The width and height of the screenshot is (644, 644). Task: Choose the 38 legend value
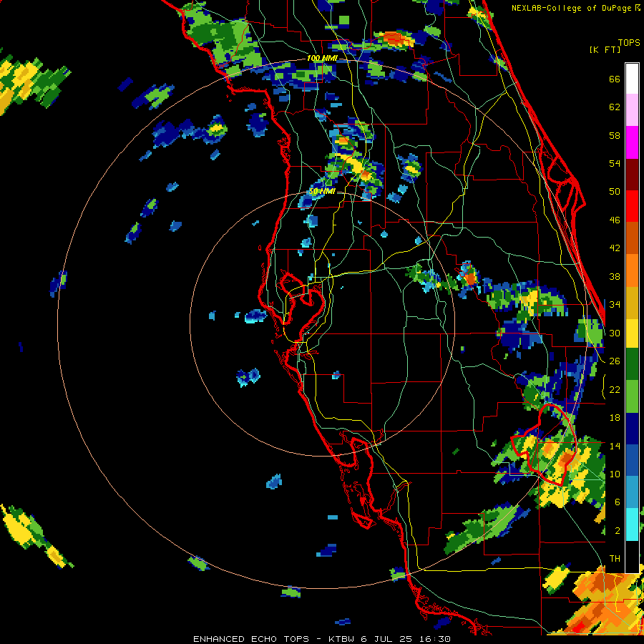[615, 277]
